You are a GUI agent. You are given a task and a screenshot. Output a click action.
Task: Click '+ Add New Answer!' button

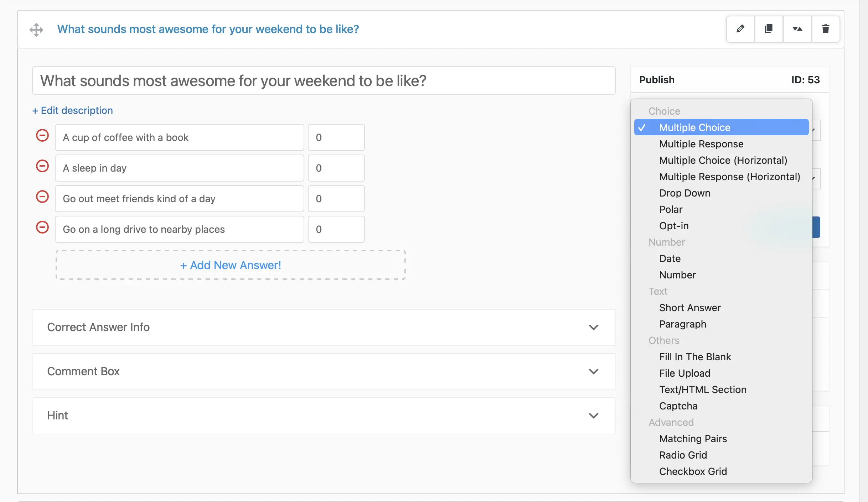click(x=229, y=264)
